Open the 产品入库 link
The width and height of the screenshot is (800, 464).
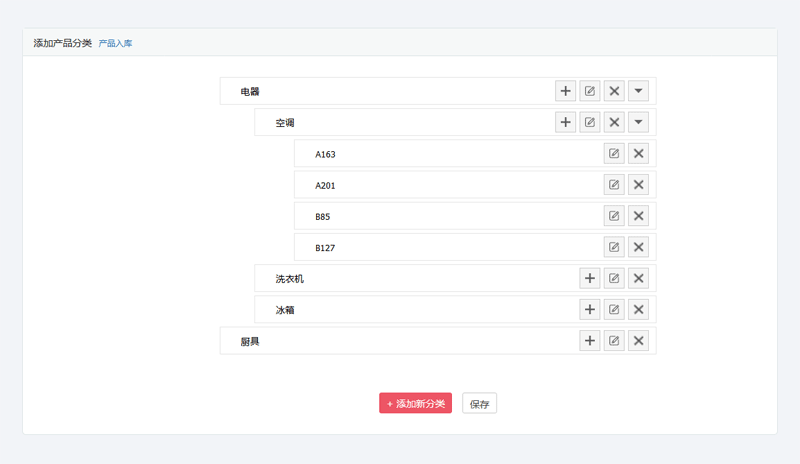coord(115,43)
